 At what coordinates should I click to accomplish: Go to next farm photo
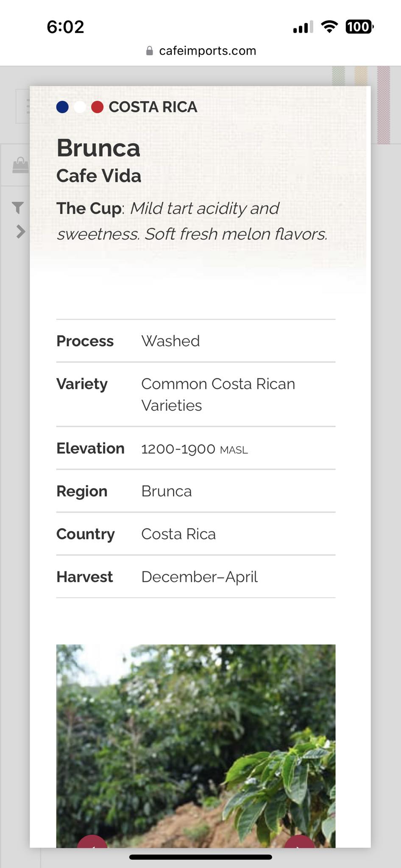(x=299, y=842)
